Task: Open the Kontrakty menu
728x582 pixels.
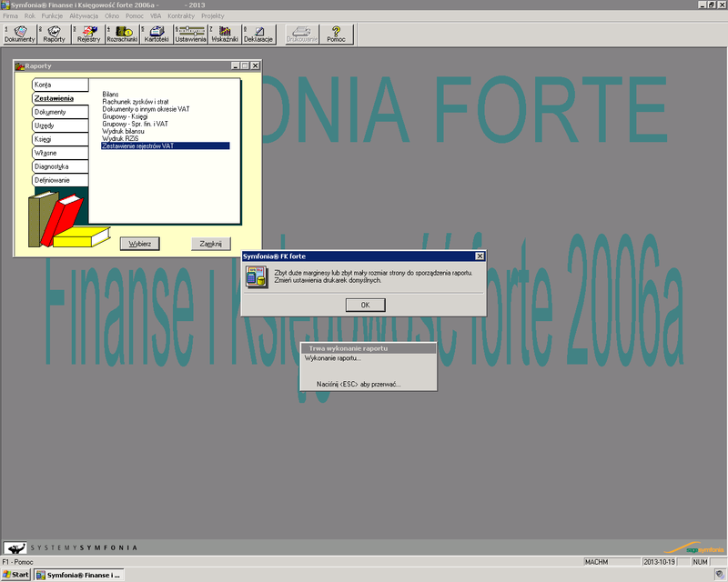Action: 181,15
